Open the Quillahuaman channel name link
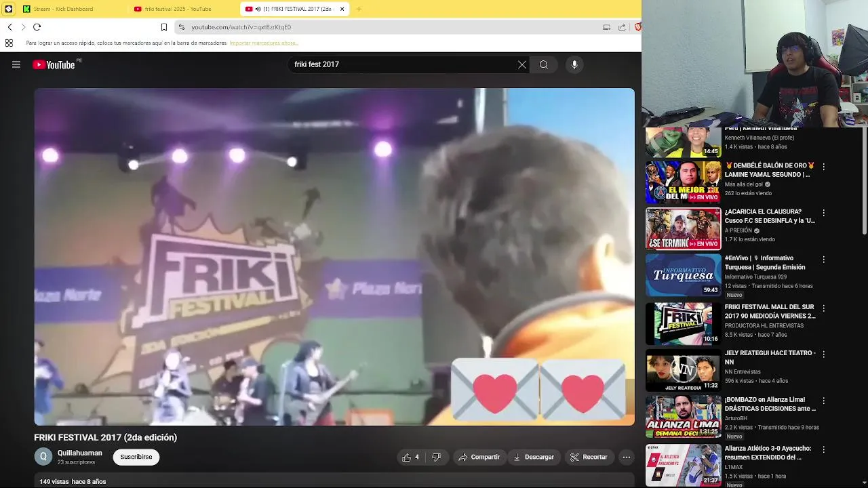The width and height of the screenshot is (868, 488). (80, 453)
